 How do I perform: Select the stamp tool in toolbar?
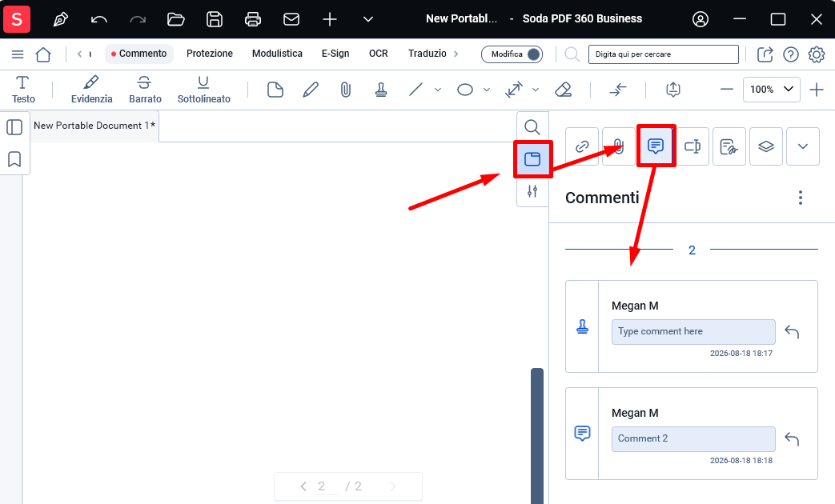pos(381,90)
